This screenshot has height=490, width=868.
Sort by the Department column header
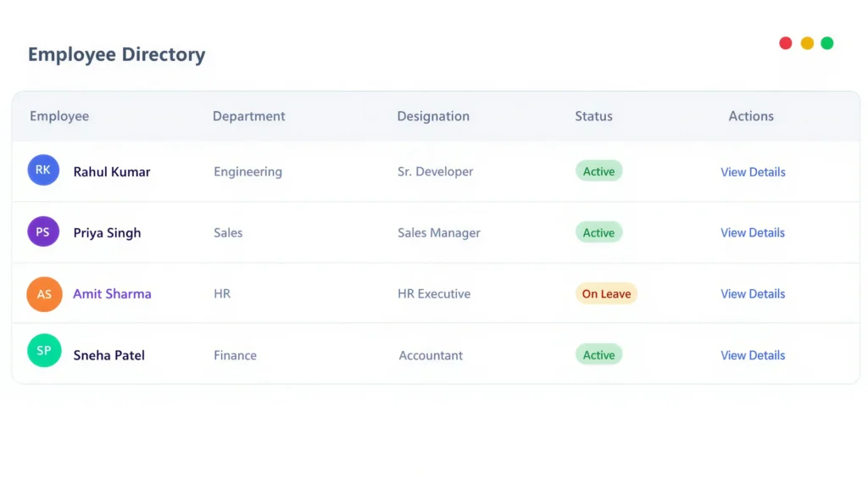pyautogui.click(x=248, y=116)
